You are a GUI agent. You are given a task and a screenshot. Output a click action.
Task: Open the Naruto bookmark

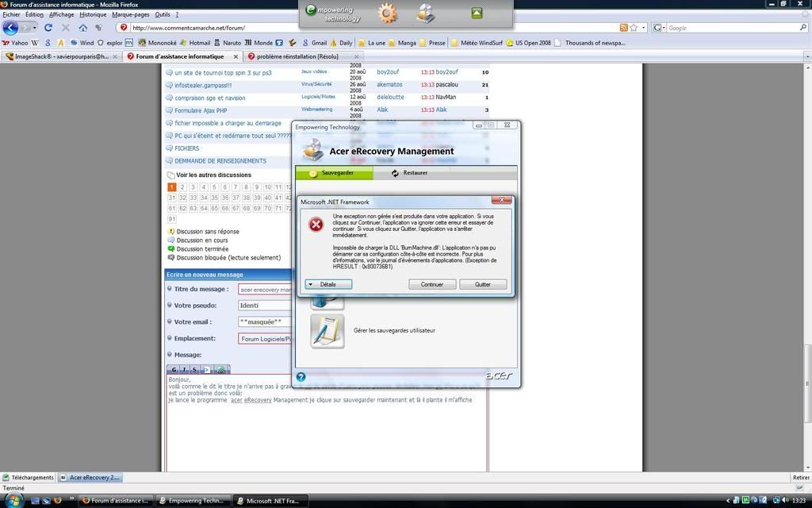pos(228,43)
